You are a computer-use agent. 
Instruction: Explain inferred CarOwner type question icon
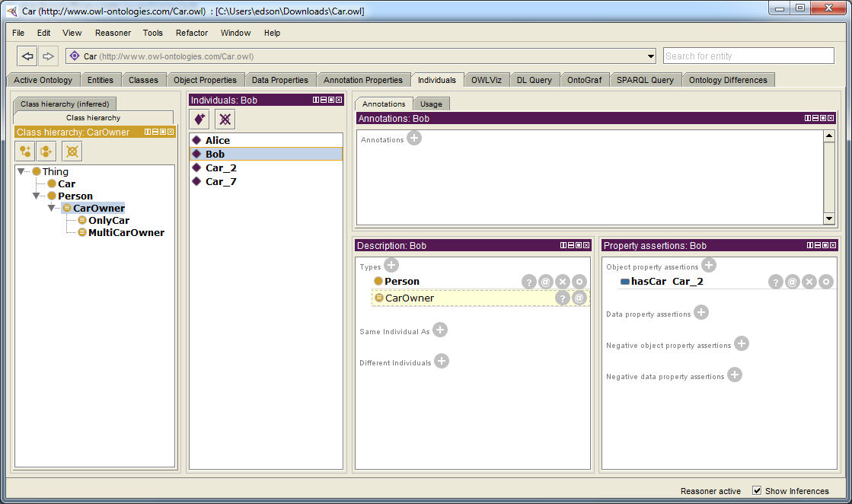pos(563,298)
